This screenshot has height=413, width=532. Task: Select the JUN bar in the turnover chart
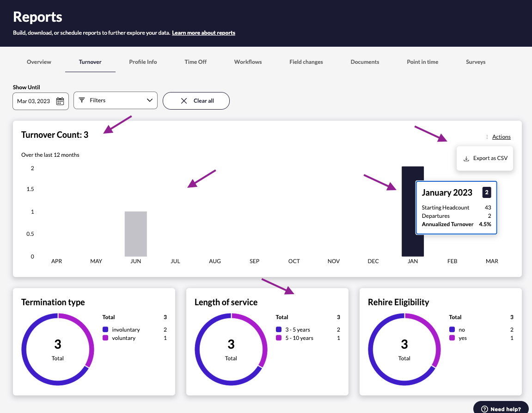(135, 234)
